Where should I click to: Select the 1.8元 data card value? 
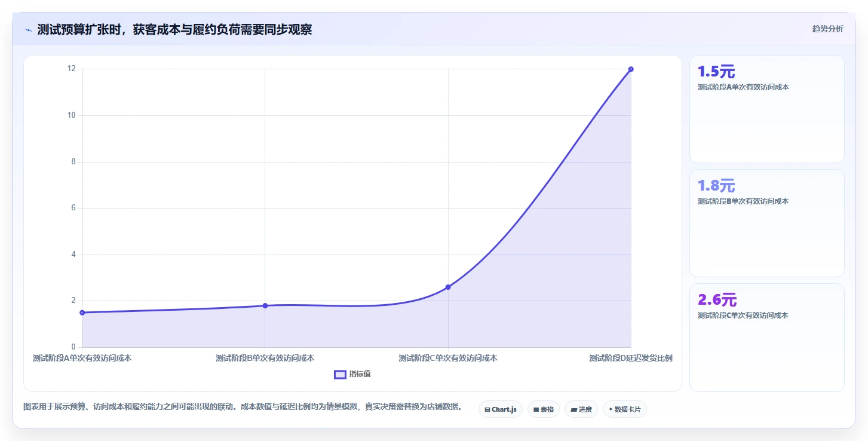tap(716, 186)
